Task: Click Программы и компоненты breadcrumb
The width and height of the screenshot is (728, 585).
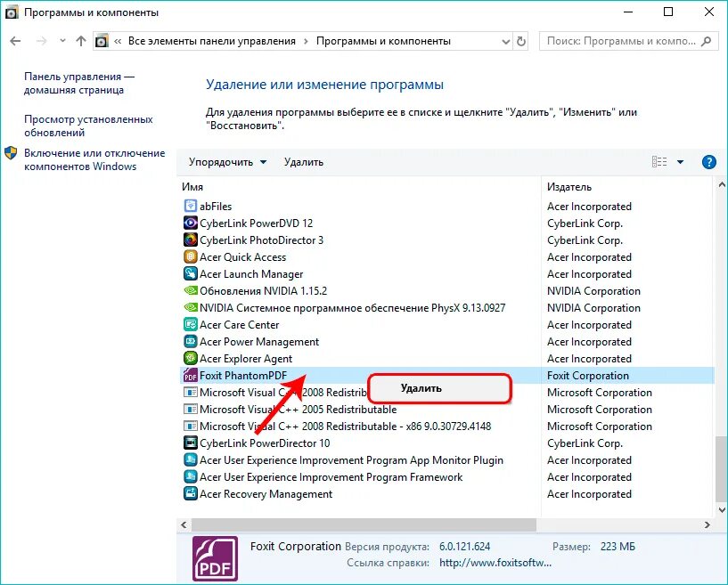Action: click(x=383, y=41)
